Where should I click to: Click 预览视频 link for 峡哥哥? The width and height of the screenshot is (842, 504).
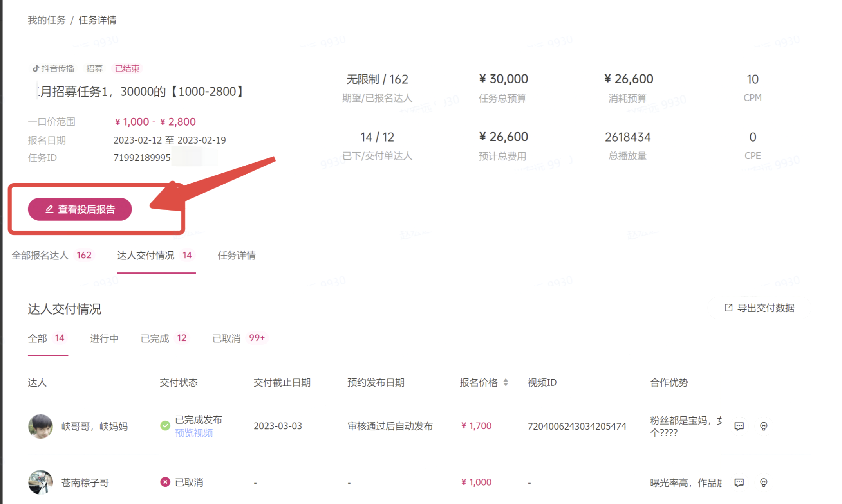tap(193, 433)
